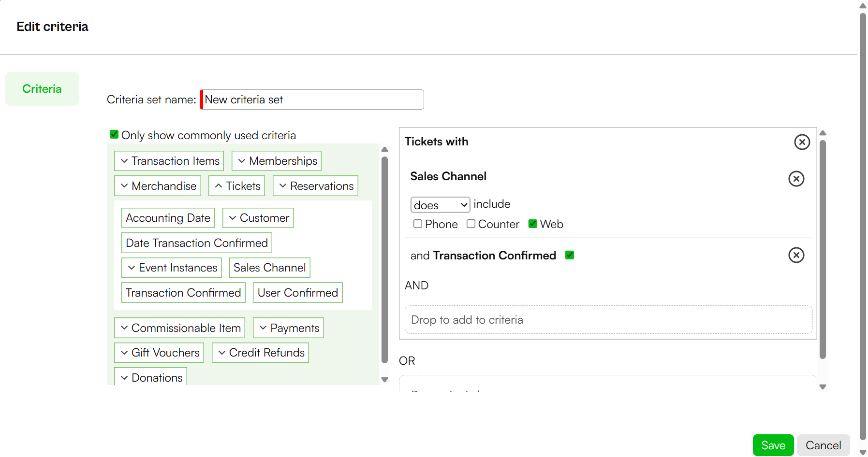The height and width of the screenshot is (457, 868).
Task: Click the Sales Channel criterion button
Action: (269, 268)
